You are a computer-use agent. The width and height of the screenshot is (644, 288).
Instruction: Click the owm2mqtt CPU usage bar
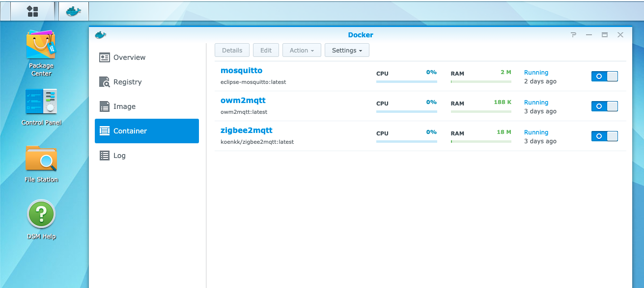tap(406, 112)
